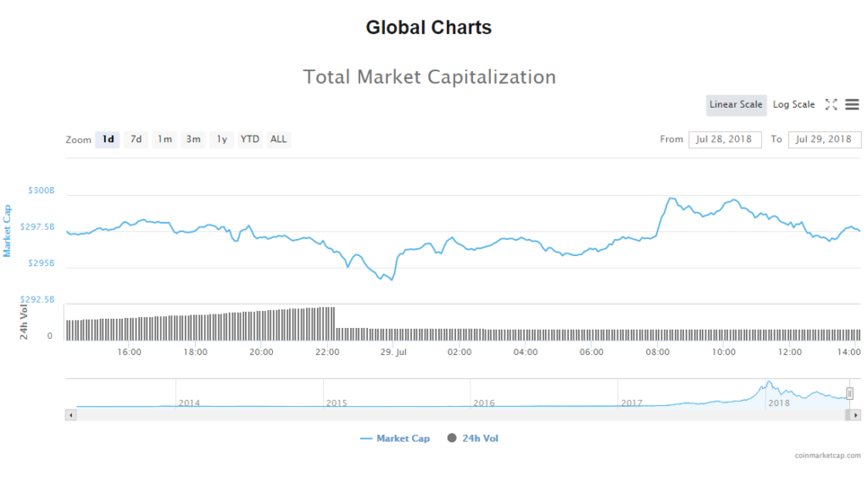The width and height of the screenshot is (868, 478).
Task: Open the chart hamburger menu
Action: (852, 105)
